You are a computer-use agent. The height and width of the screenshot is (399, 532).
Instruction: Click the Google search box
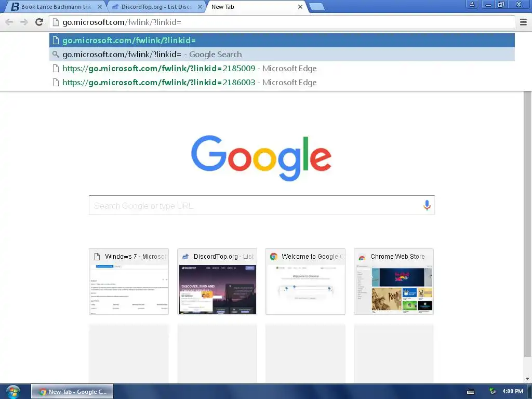pos(262,205)
